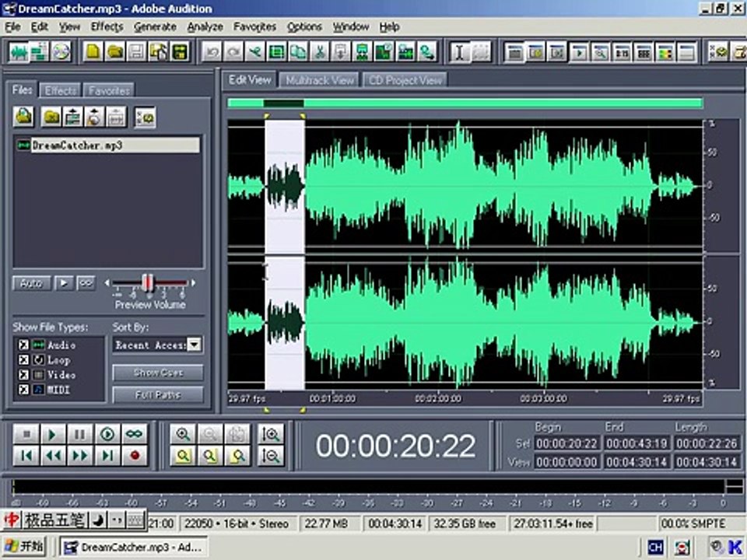The width and height of the screenshot is (747, 560).
Task: Click Zoom In Horizontally magnifier
Action: click(x=183, y=434)
